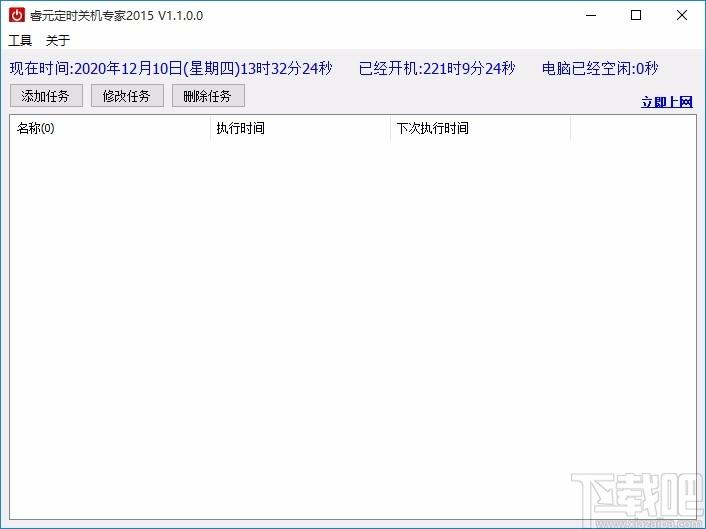Viewport: 706px width, 529px height.
Task: Sort by 下次执行时间 column header
Action: tap(480, 128)
